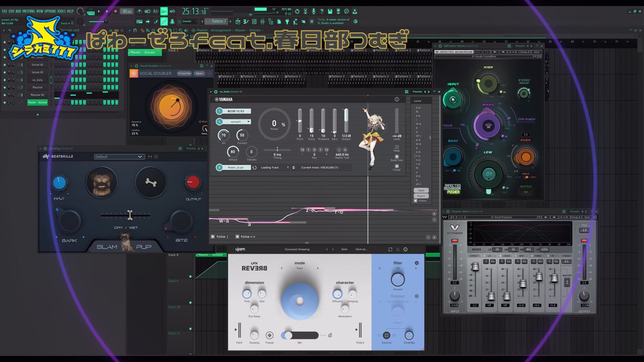
Task: Select the Serum #2 channel button
Action: coord(38,65)
